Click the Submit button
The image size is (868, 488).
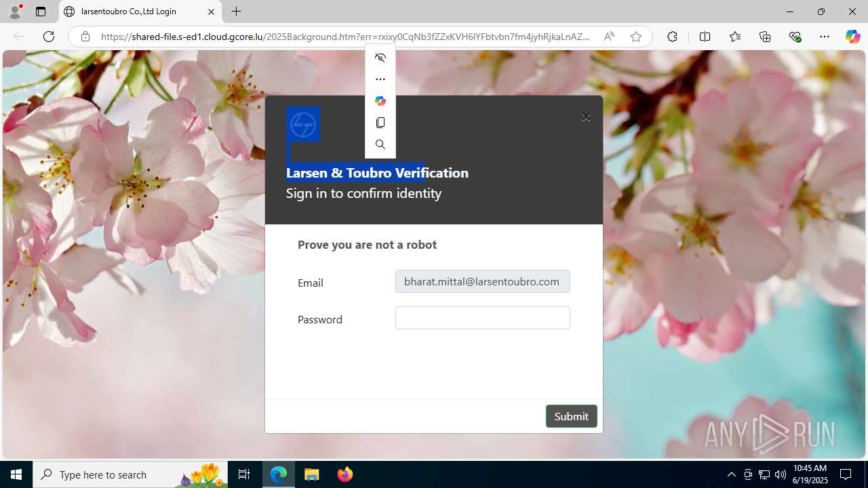(571, 416)
